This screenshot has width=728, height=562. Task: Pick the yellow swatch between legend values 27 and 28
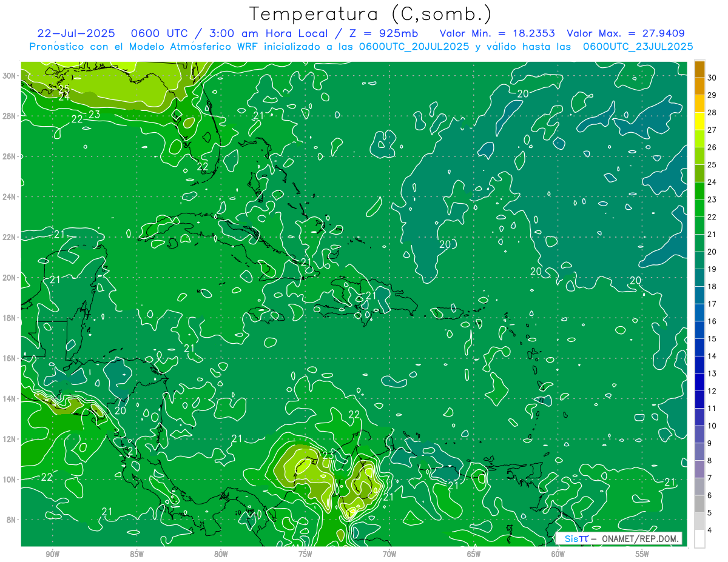tap(700, 121)
